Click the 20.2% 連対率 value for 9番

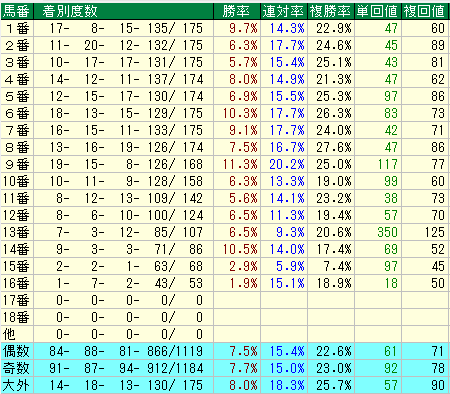pos(287,165)
